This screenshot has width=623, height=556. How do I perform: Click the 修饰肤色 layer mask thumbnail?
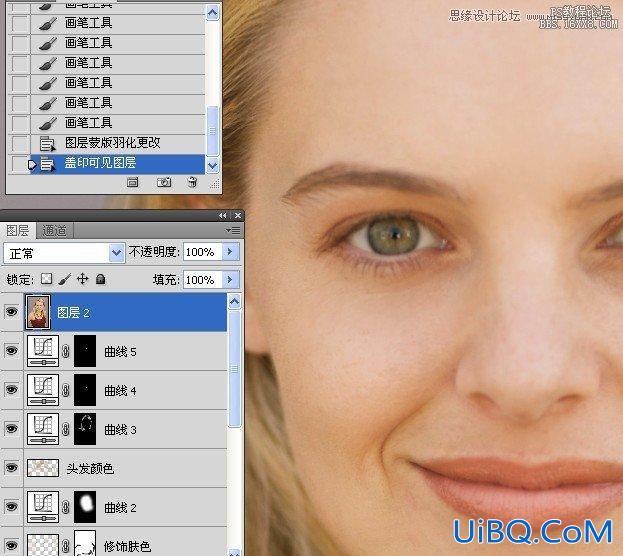(85, 543)
